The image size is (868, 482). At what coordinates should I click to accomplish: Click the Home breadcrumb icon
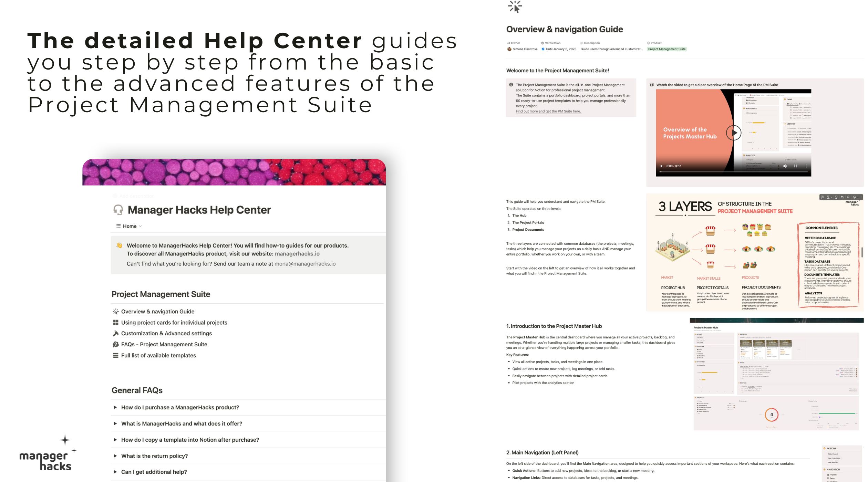(116, 226)
